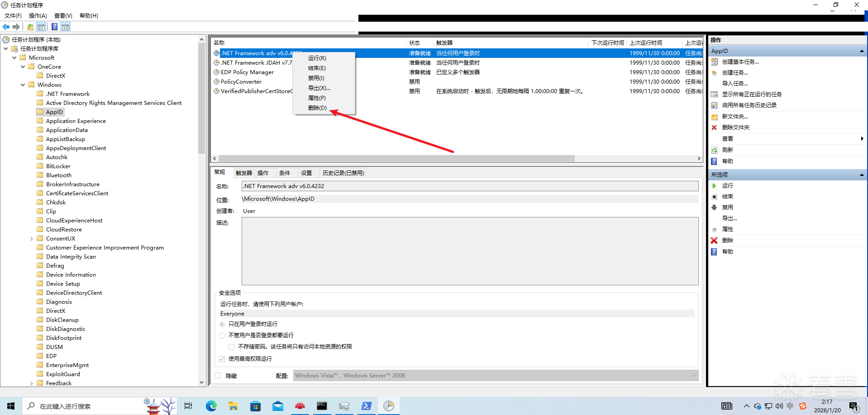Open PowerShell from the taskbar
Viewport: 868px width, 415px height.
click(x=366, y=406)
